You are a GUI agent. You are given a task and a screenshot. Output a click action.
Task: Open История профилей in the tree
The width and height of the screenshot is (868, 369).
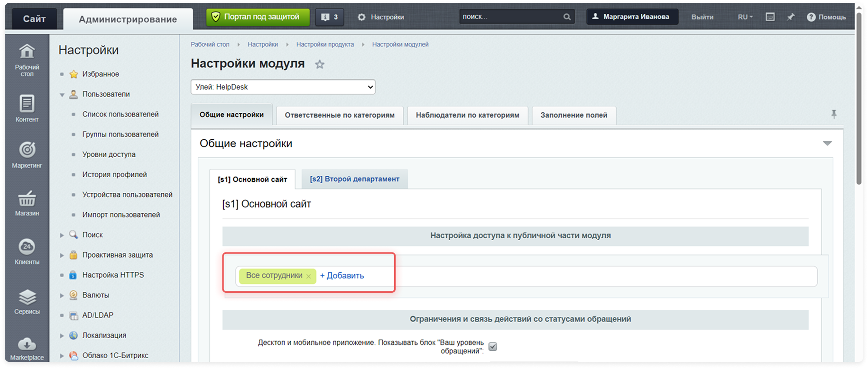114,175
